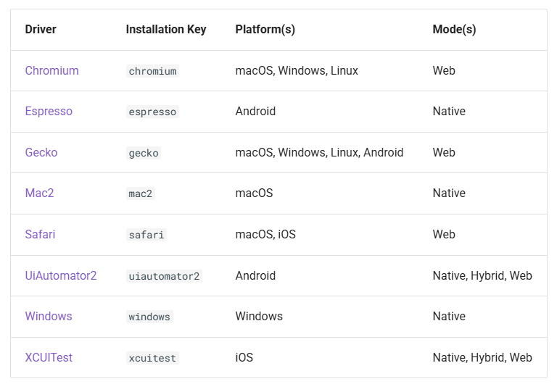Follow the Windows driver link
Viewport: 557px width, 392px height.
click(49, 317)
